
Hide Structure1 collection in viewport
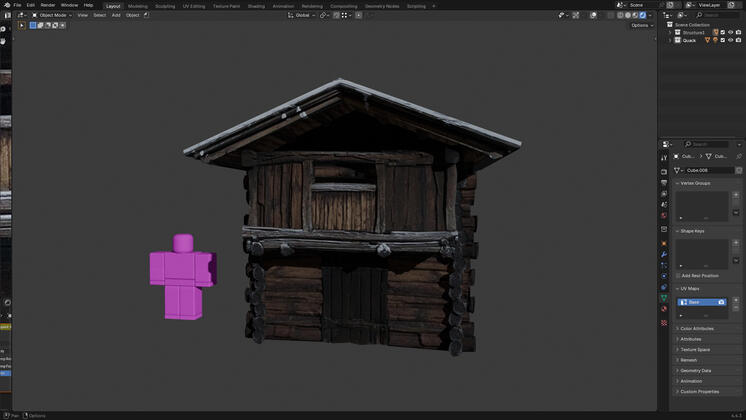point(730,32)
